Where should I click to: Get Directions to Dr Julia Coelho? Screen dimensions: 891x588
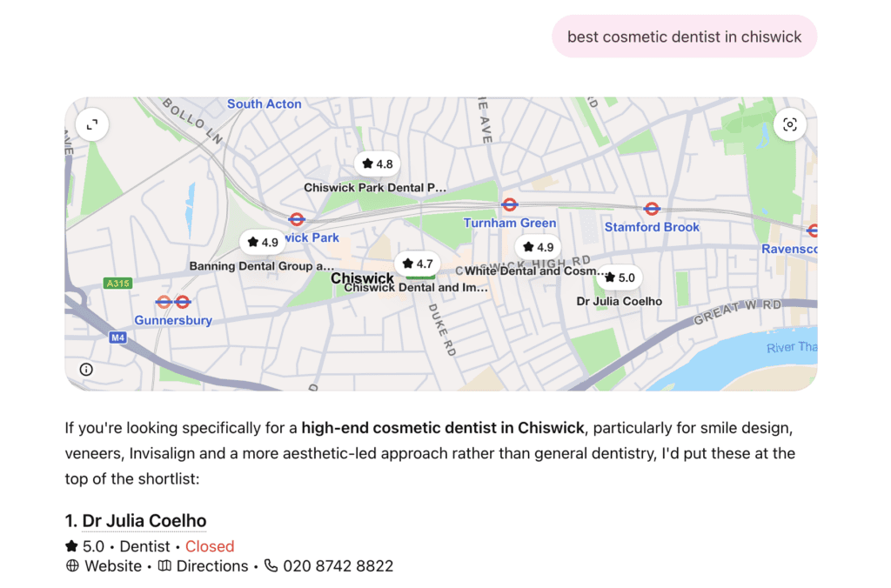pos(204,566)
